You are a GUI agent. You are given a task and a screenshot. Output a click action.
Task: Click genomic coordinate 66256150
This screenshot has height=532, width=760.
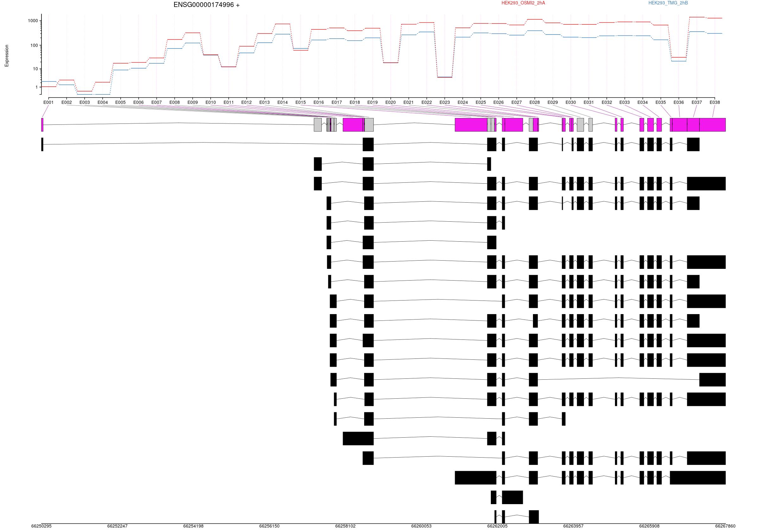click(x=269, y=526)
